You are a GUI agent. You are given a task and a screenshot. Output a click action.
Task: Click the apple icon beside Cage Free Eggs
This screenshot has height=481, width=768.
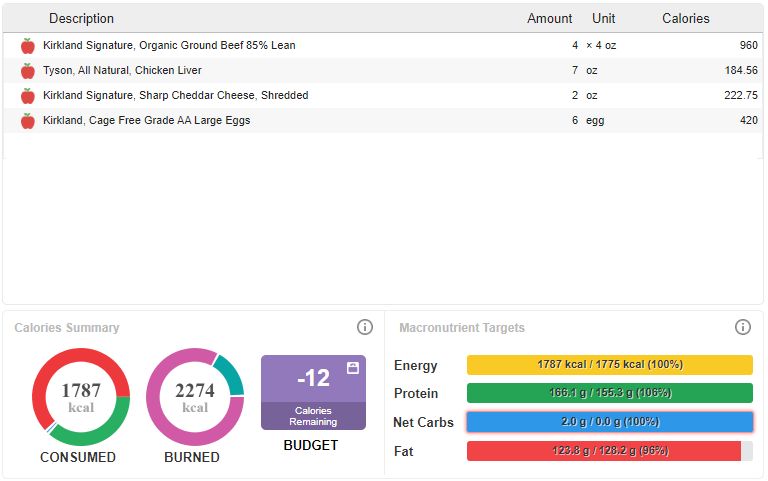(x=28, y=121)
